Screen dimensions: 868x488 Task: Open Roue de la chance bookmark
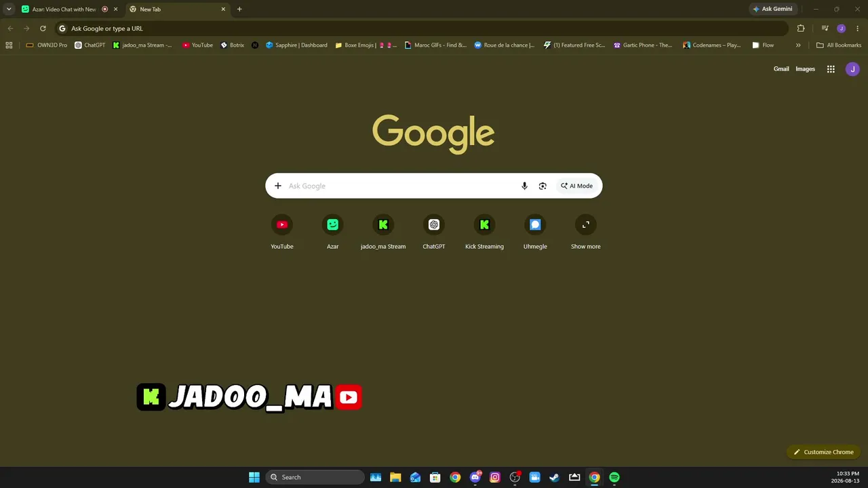click(x=505, y=45)
